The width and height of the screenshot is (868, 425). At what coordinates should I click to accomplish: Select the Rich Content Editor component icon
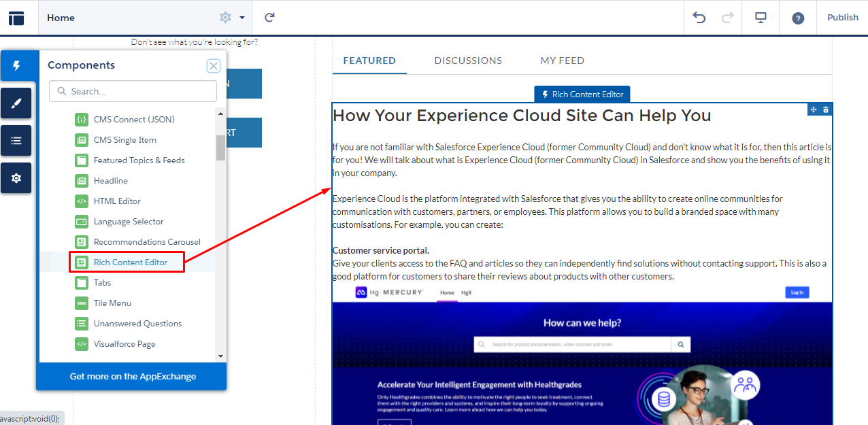82,262
